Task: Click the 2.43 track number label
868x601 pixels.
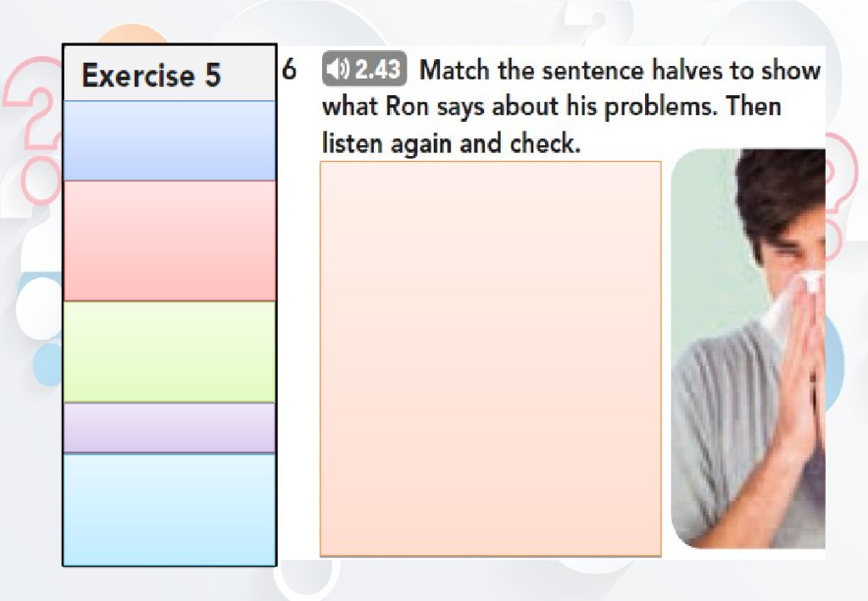Action: tap(377, 70)
